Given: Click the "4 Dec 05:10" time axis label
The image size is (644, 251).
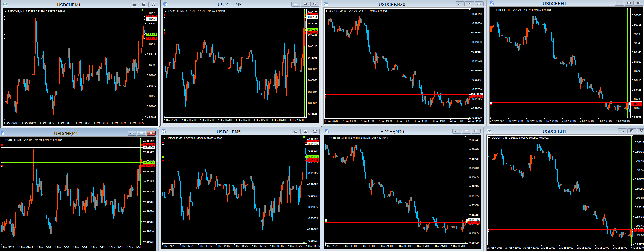Looking at the screenshot, I should (x=224, y=120).
